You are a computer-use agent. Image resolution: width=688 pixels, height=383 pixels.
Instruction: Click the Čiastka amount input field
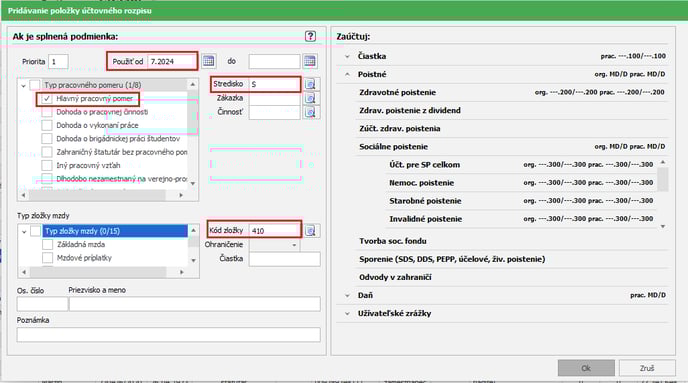(285, 259)
